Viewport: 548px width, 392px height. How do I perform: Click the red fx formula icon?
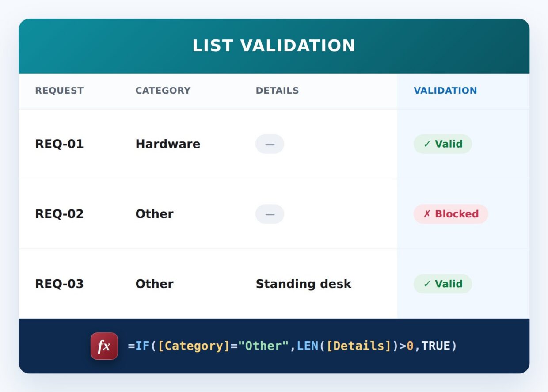[x=104, y=346]
